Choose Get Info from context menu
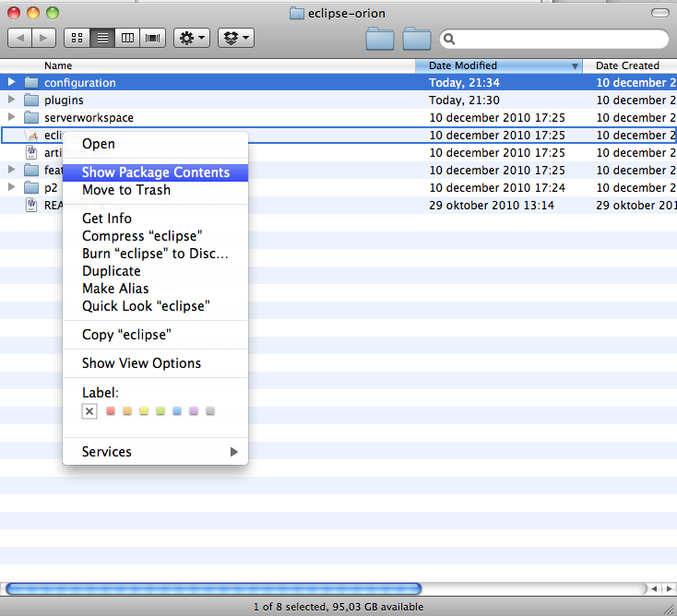Viewport: 677px width, 616px height. point(156,219)
